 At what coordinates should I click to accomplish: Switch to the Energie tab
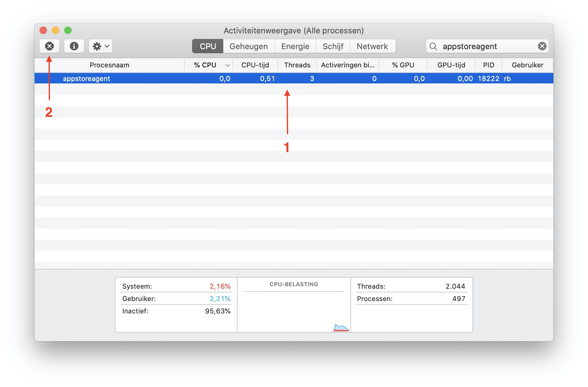click(295, 46)
